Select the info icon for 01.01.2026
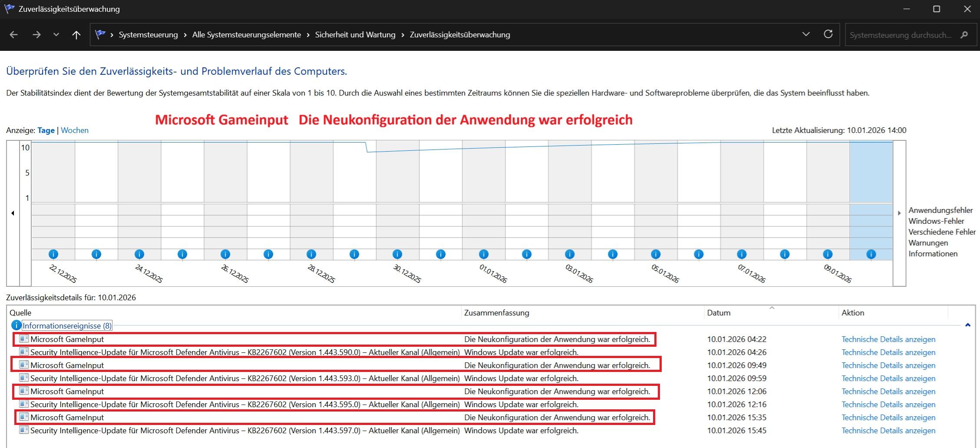Viewport: 980px width, 448px height. tap(484, 254)
